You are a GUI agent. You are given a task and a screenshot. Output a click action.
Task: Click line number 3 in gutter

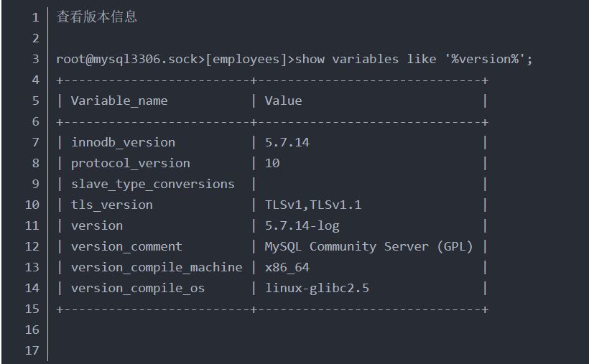click(36, 59)
